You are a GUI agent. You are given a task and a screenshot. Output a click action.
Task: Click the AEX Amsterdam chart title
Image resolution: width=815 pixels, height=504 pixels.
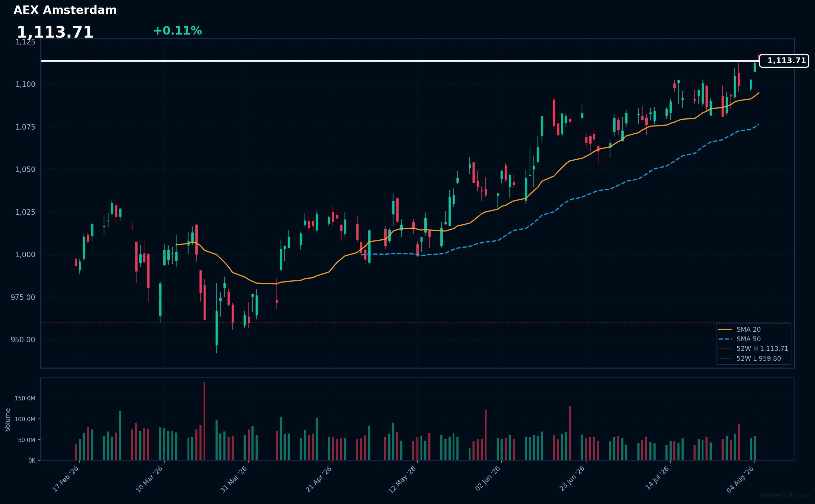(x=65, y=10)
